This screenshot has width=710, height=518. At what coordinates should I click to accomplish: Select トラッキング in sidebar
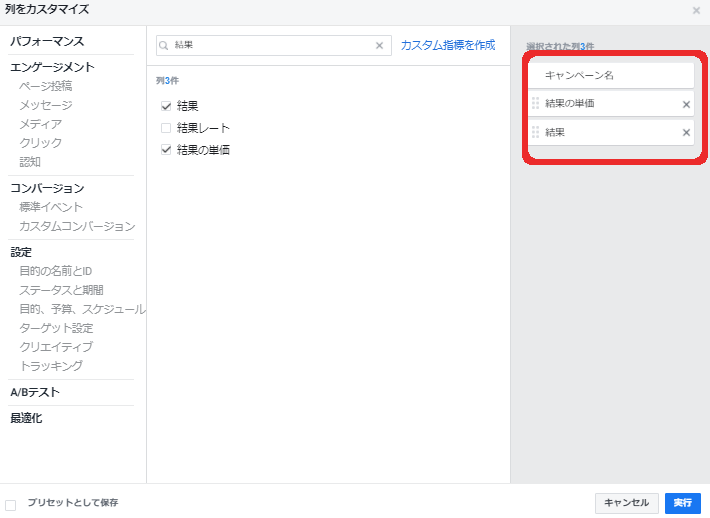[x=51, y=366]
